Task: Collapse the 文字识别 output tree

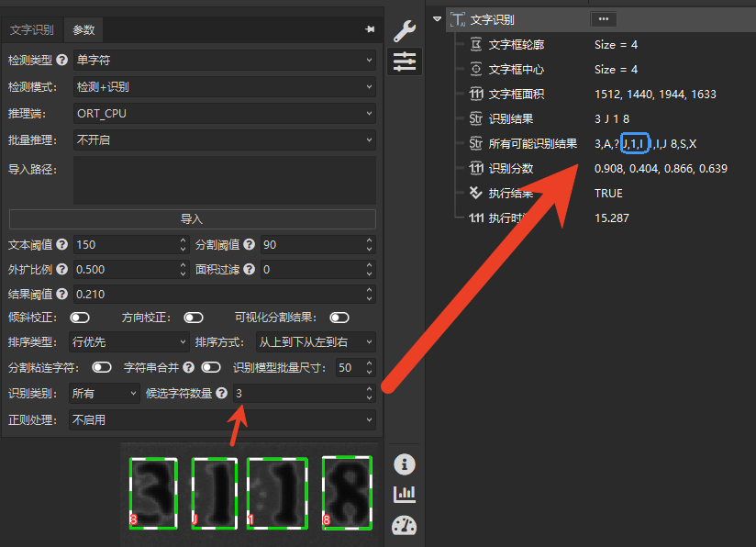Action: [437, 19]
